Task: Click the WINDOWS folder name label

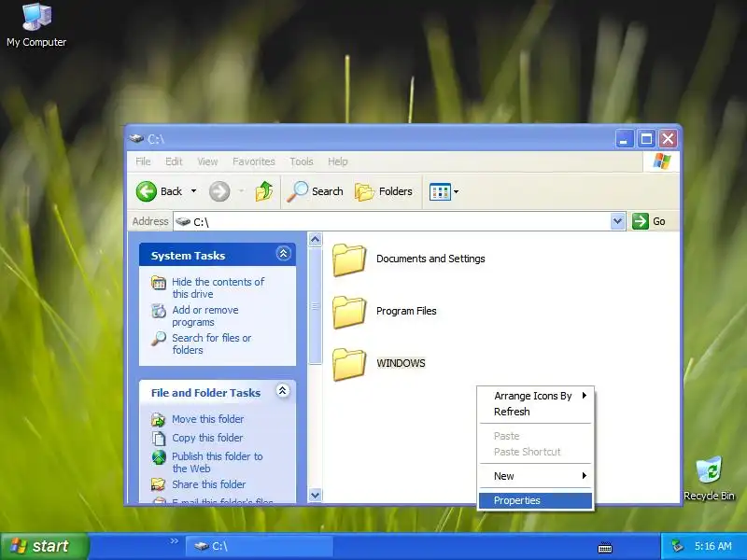Action: click(401, 363)
